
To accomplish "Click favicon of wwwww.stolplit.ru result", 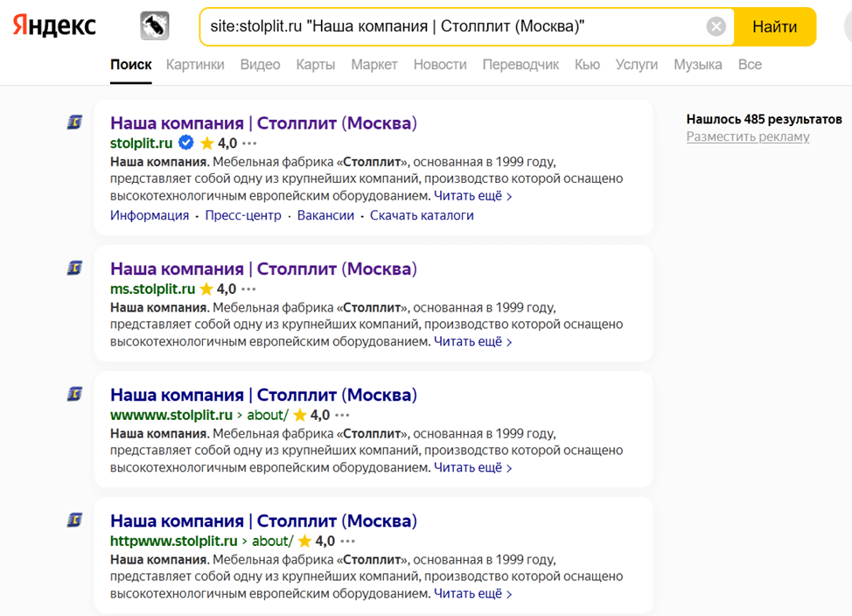I will (75, 394).
